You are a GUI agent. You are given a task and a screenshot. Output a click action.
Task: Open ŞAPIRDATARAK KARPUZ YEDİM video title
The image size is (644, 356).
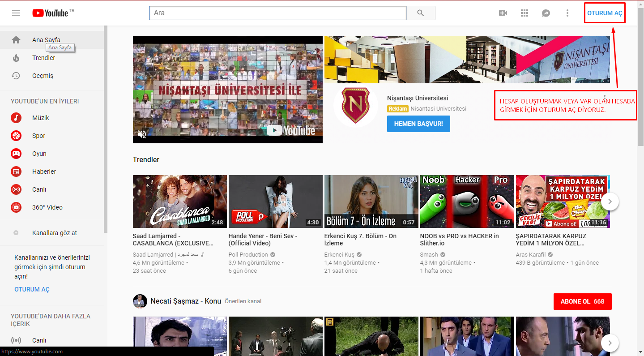coord(551,240)
